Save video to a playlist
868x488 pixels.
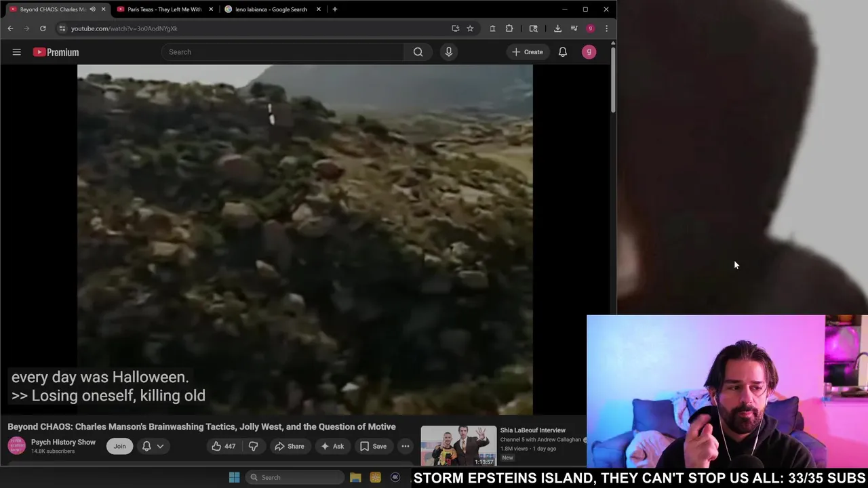coord(373,446)
